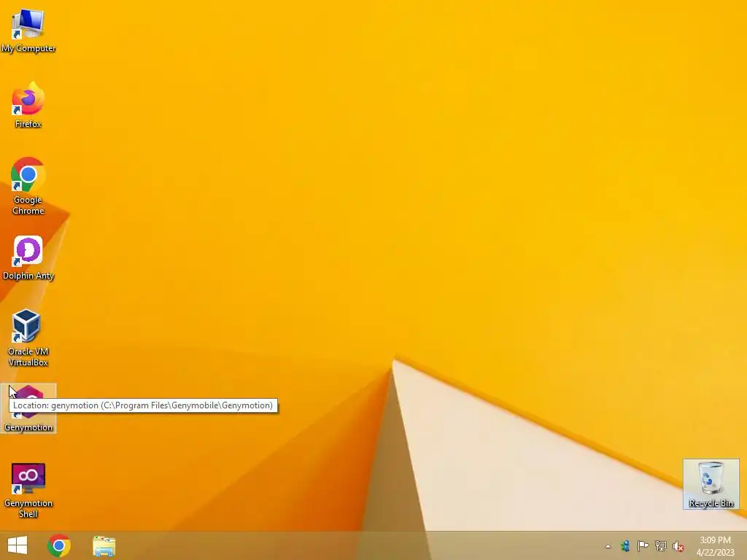Click the muted volume speaker icon
This screenshot has height=560, width=747.
[678, 546]
